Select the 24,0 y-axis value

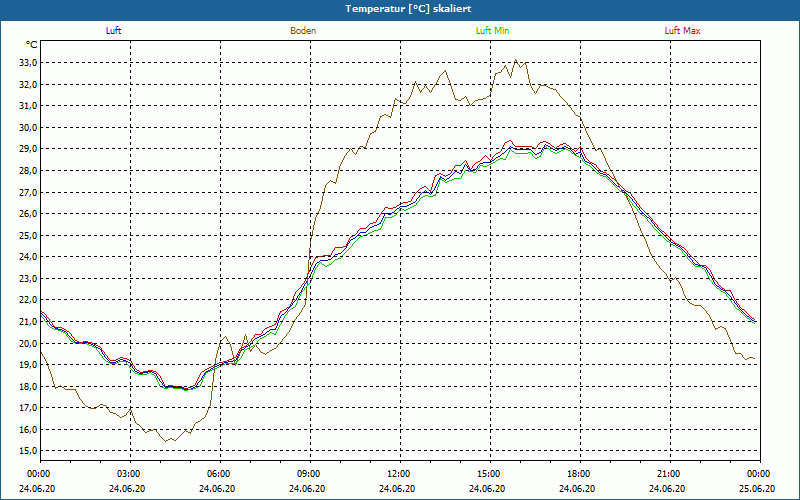pos(27,257)
